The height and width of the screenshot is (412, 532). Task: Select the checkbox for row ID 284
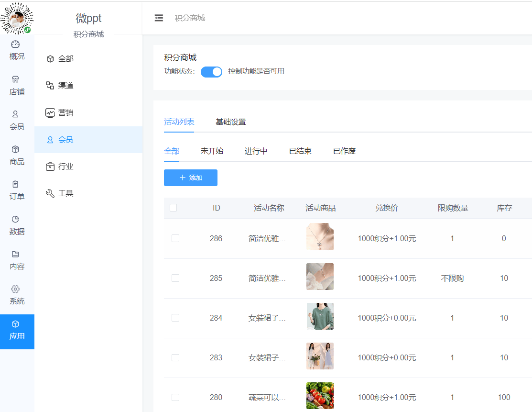(x=175, y=318)
